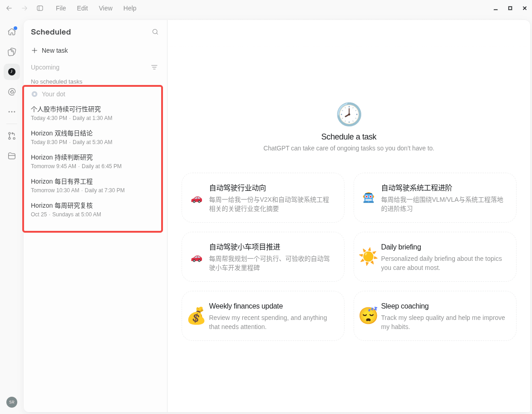The image size is (532, 414).
Task: Click 'Daily at 6:45 PM' schedule text
Action: click(101, 166)
